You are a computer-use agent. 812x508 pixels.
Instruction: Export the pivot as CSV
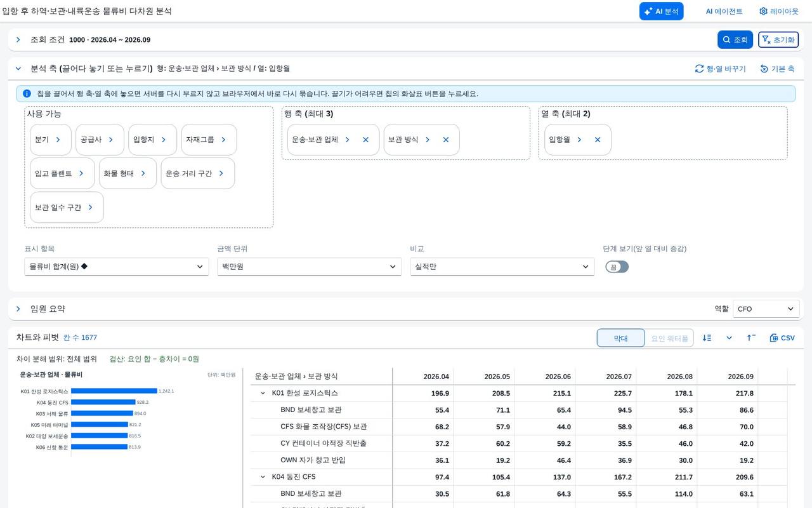782,338
